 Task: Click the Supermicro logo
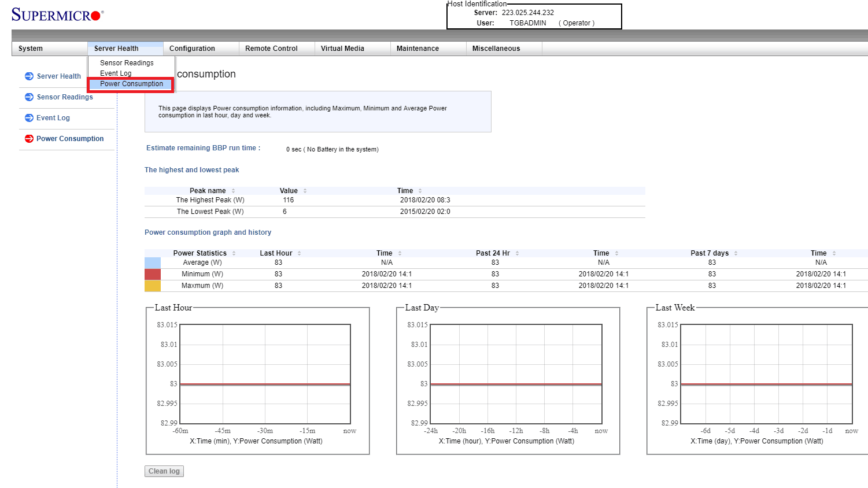pyautogui.click(x=57, y=14)
